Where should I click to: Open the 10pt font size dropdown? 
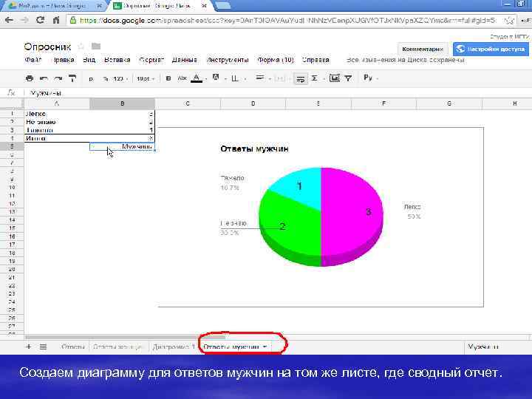tap(146, 79)
